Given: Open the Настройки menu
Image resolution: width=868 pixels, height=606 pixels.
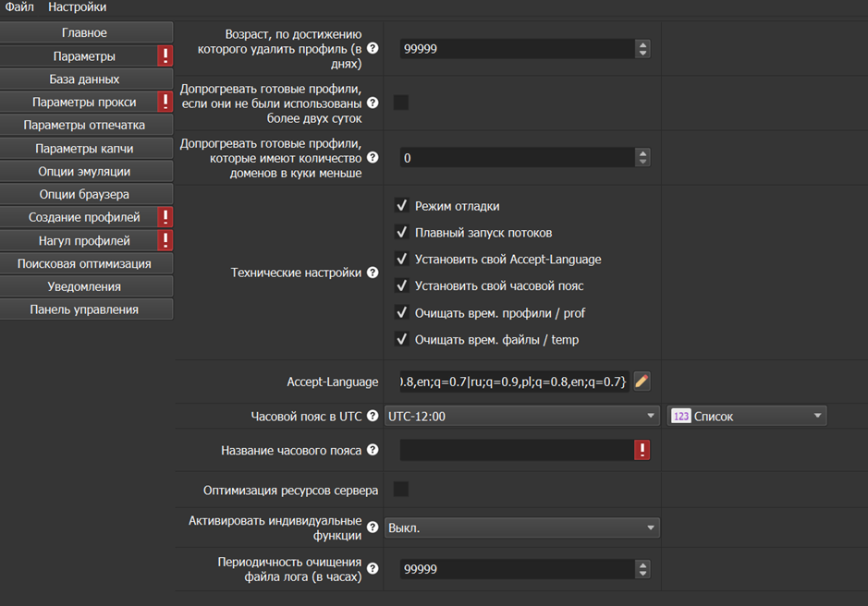Looking at the screenshot, I should click(77, 7).
